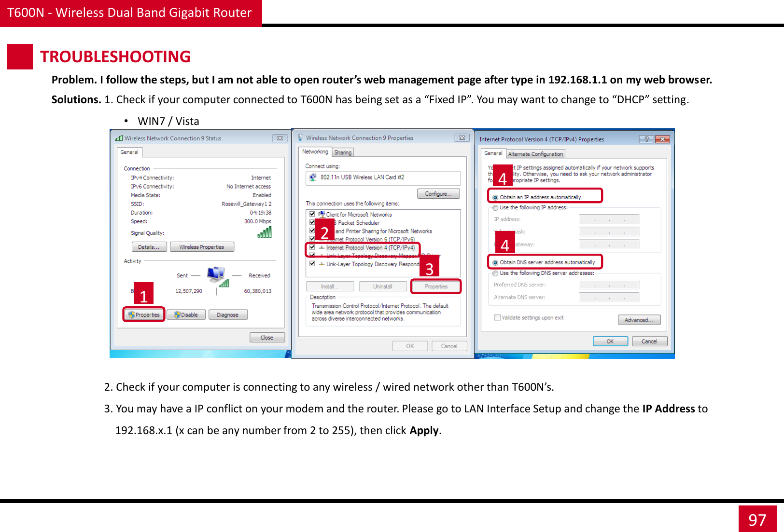
Task: Click the 04:19:38 duration value
Action: (261, 213)
